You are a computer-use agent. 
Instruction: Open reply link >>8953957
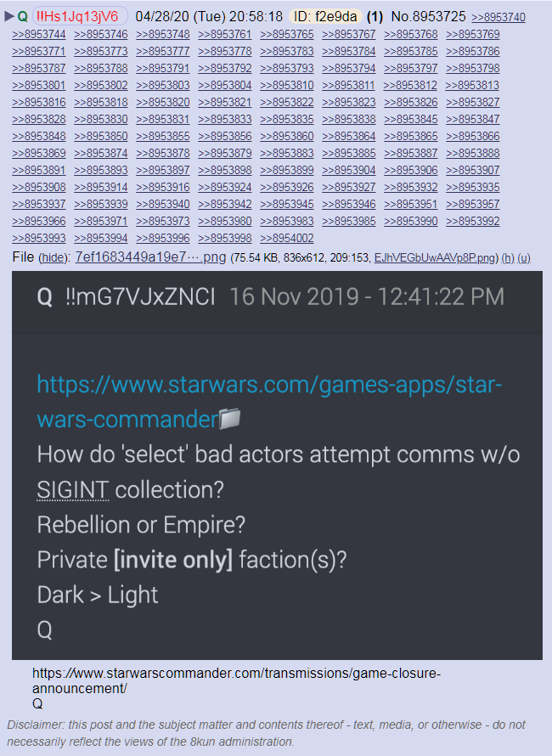click(473, 205)
